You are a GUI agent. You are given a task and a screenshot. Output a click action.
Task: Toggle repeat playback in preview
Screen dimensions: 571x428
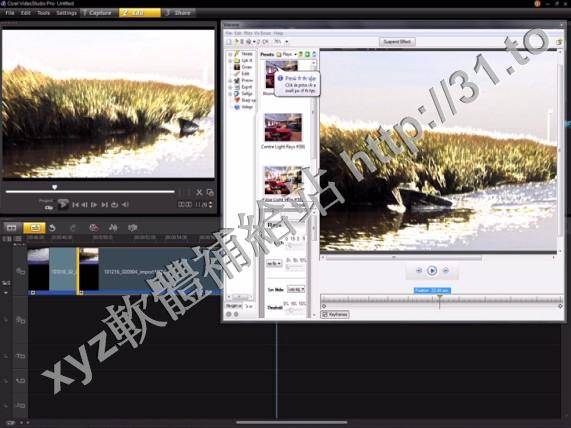(114, 205)
